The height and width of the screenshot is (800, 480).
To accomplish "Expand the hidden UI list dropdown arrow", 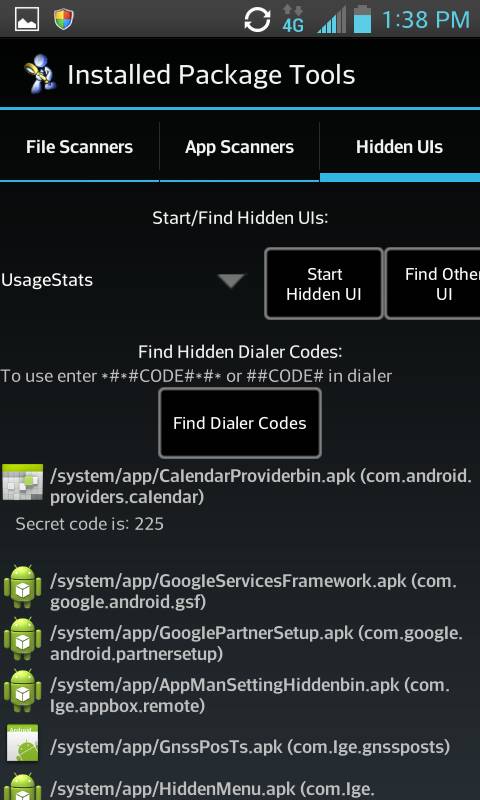I will click(232, 281).
